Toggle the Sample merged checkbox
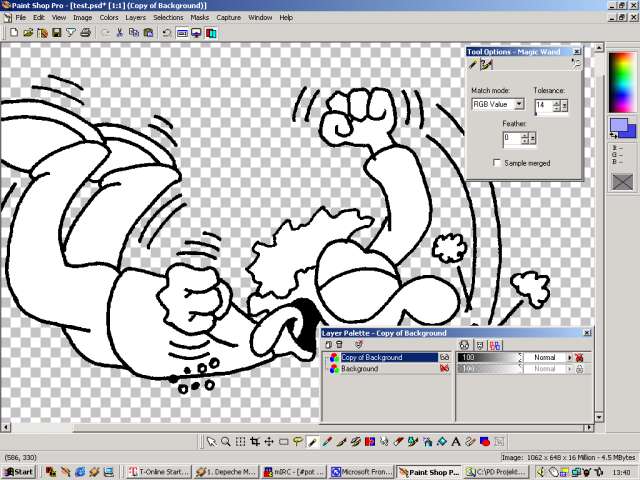Screen dimensions: 640x480 tap(497, 162)
